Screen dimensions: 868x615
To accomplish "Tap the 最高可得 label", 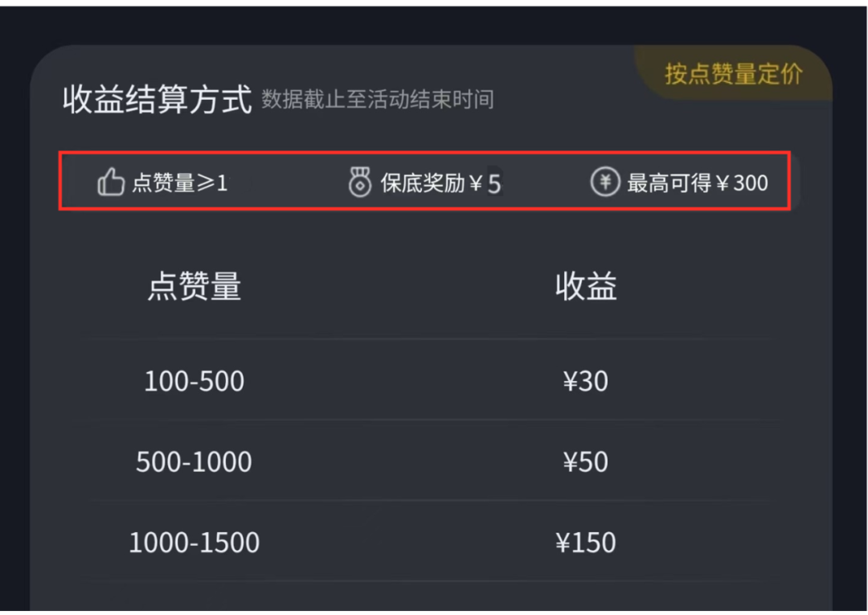I will [669, 183].
